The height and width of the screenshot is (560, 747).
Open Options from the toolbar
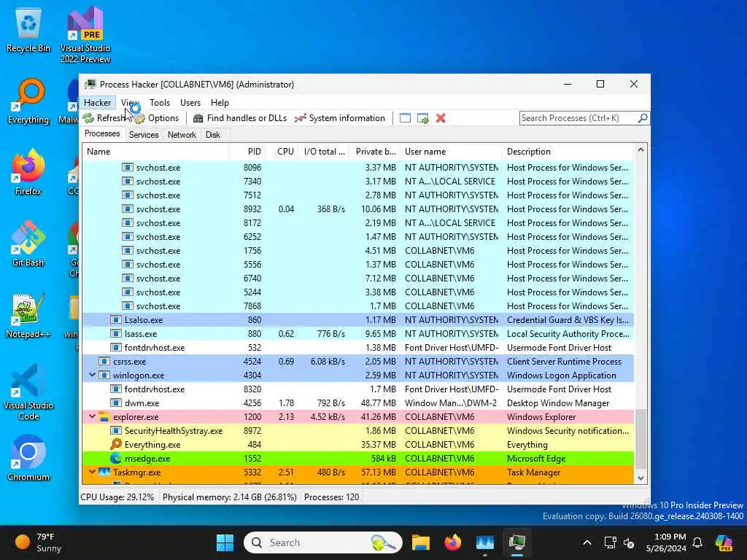157,118
